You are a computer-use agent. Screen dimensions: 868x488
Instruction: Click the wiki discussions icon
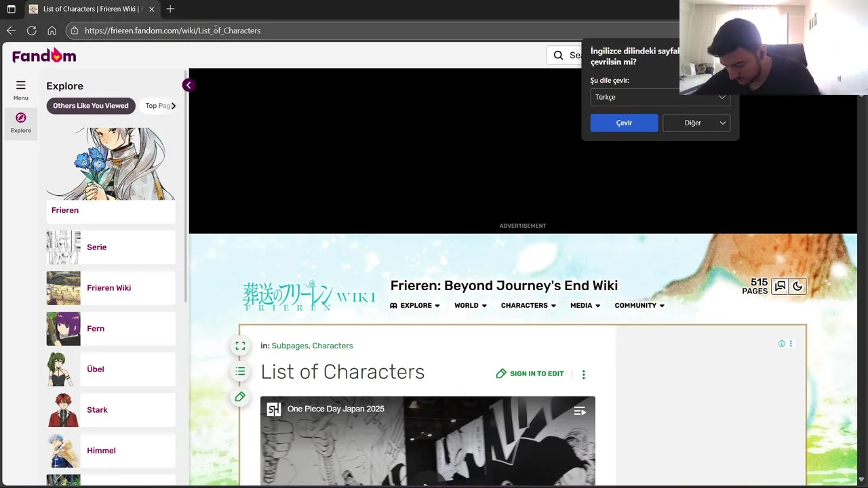pos(780,286)
